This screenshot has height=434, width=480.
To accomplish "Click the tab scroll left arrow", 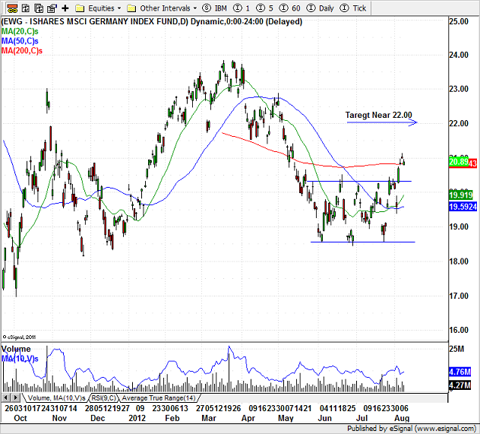I will pyautogui.click(x=6, y=397).
